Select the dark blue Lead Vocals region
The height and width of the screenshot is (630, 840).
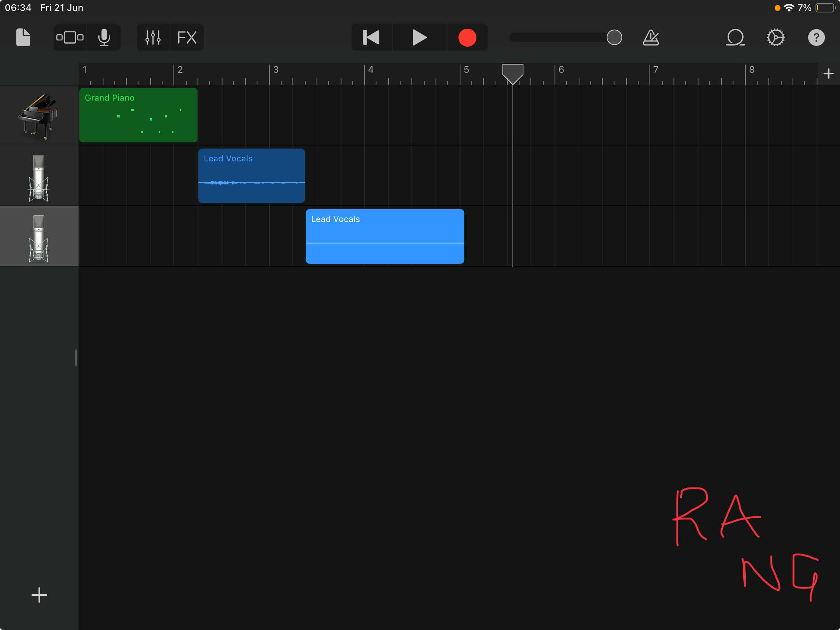251,176
